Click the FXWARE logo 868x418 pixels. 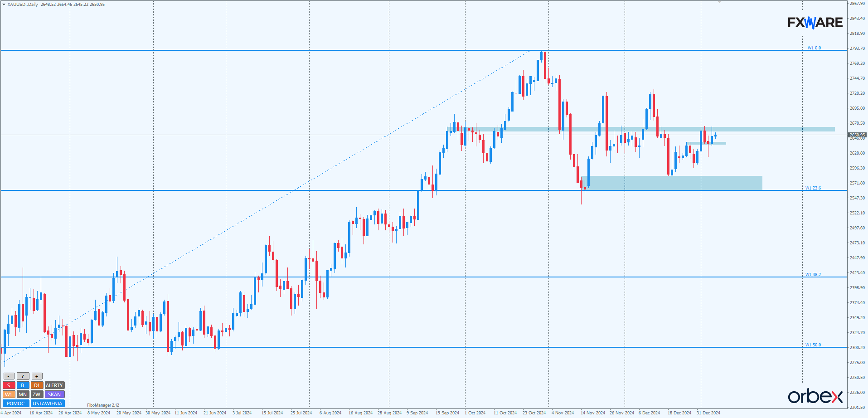coord(815,23)
